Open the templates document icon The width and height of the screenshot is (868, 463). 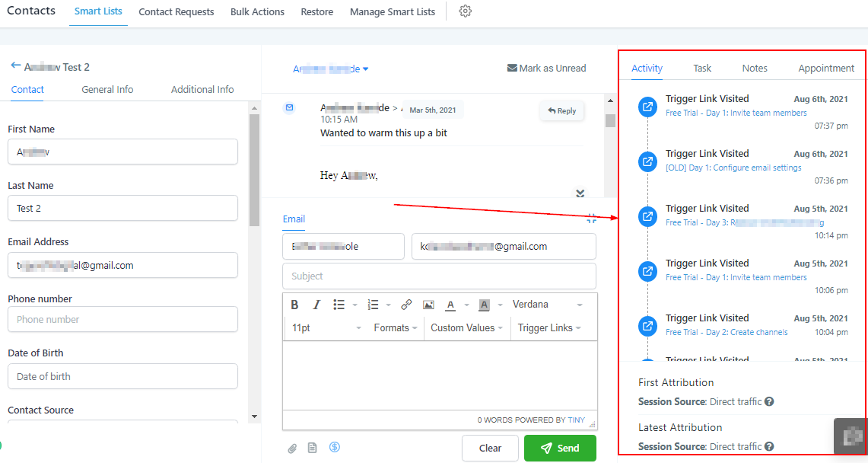point(312,448)
